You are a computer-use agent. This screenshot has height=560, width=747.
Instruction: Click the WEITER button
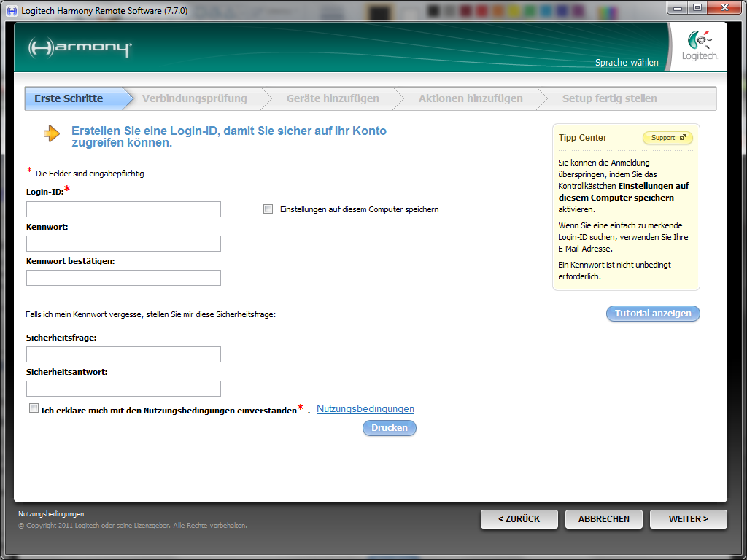pos(688,519)
